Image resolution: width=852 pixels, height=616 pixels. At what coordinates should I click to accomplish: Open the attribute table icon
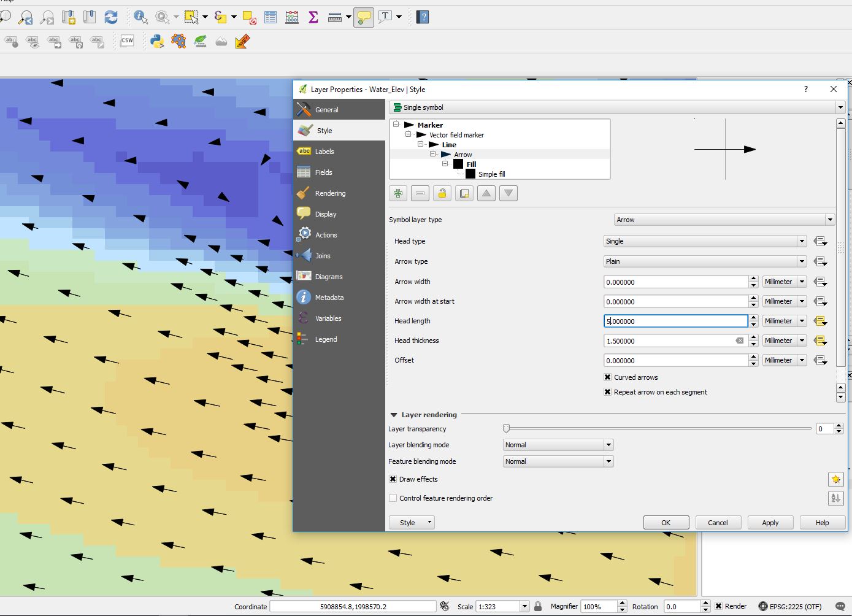tap(271, 17)
